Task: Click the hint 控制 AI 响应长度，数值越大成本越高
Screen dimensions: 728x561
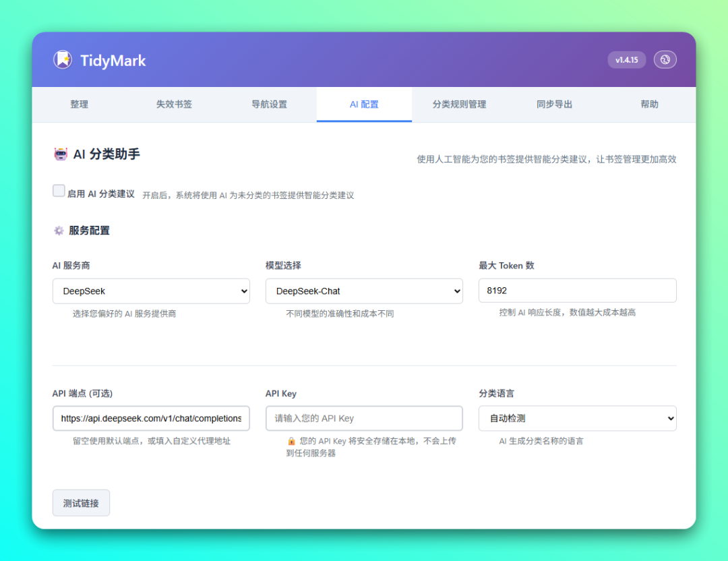Action: pos(568,313)
